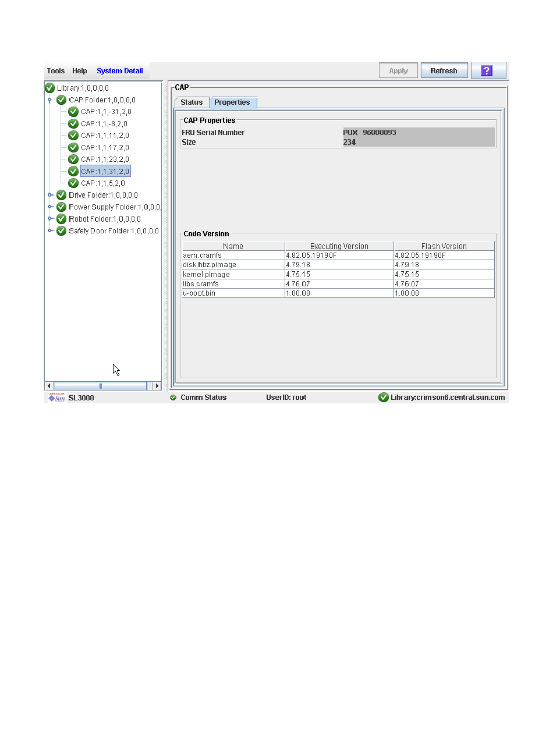The image size is (553, 756).
Task: Open the Tools menu
Action: [56, 71]
